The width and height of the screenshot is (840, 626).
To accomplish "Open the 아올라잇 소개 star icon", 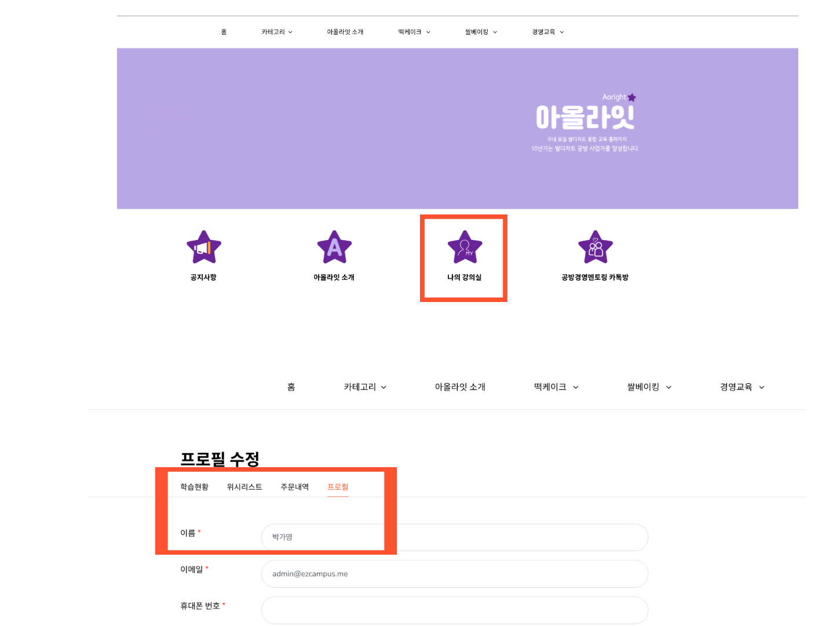I will coord(334,248).
